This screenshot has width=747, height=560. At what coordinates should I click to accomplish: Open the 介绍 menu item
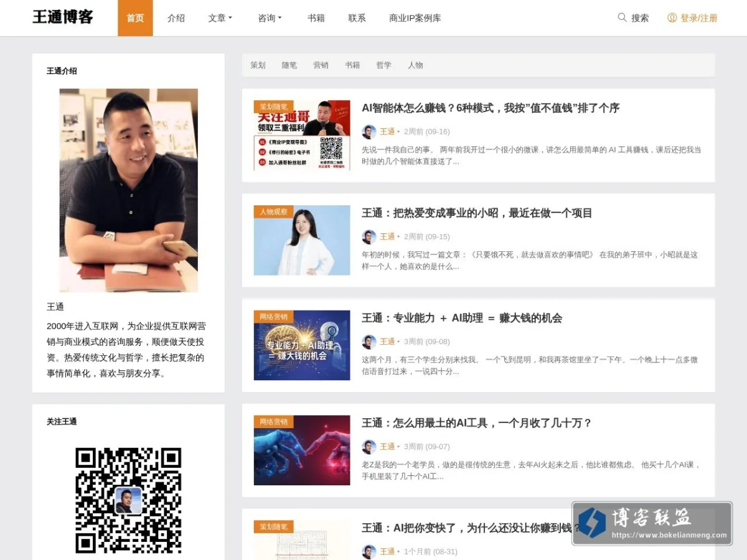click(x=176, y=18)
